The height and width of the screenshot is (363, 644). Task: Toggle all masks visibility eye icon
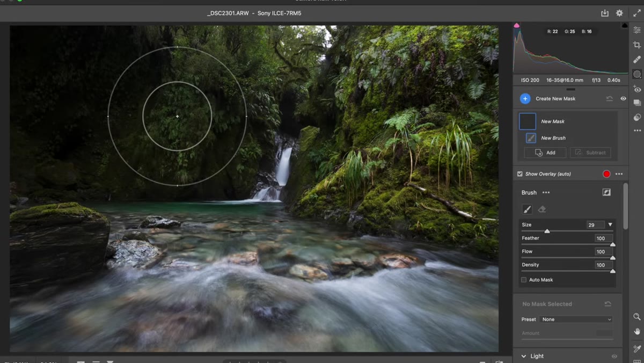click(623, 99)
